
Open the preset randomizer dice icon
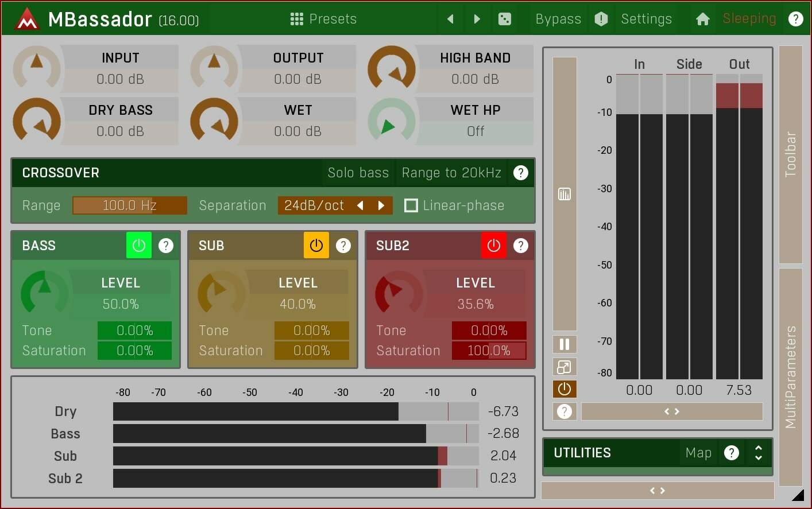[x=505, y=18]
